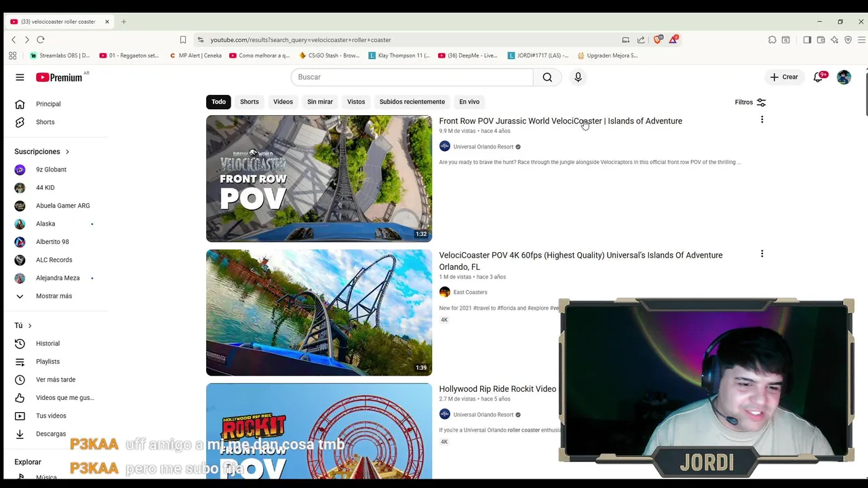This screenshot has width=868, height=488.
Task: Select the Shorts filter chip
Action: point(250,102)
